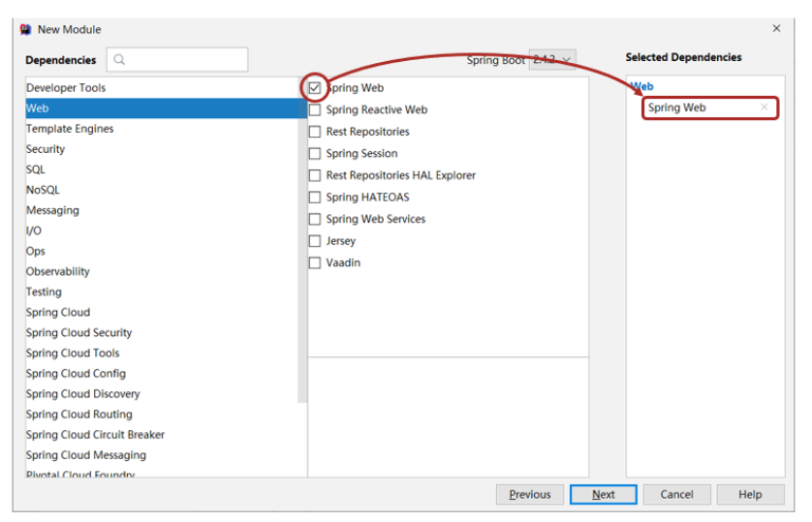The height and width of the screenshot is (522, 812).
Task: Focus the dependencies search field
Action: click(177, 59)
